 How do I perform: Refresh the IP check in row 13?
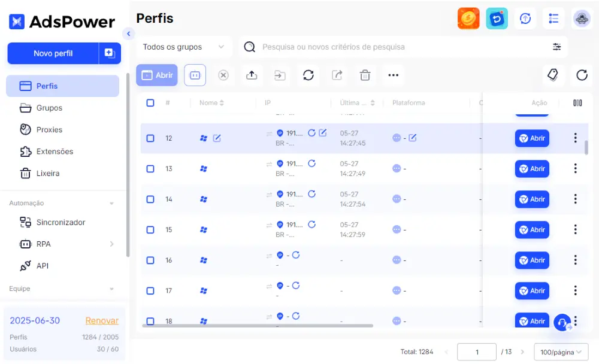click(311, 163)
